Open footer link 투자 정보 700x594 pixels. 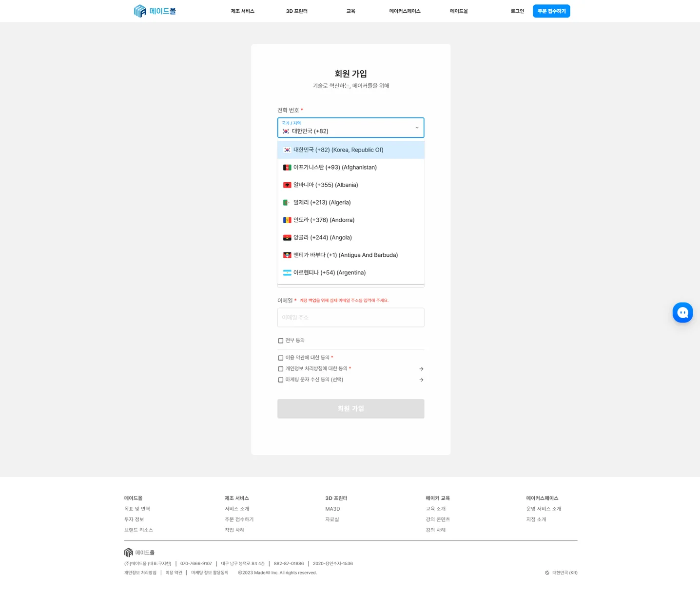[134, 519]
